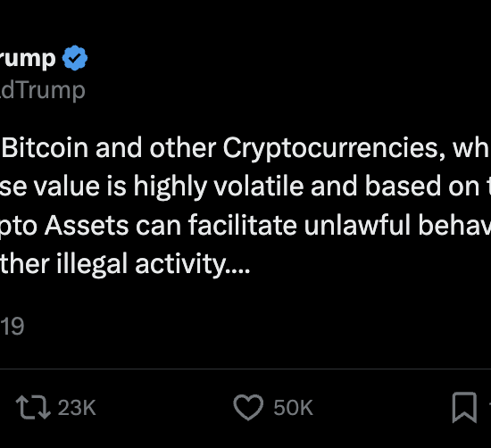The image size is (491, 448).
Task: Click the word Assets in the tweet
Action: (87, 226)
